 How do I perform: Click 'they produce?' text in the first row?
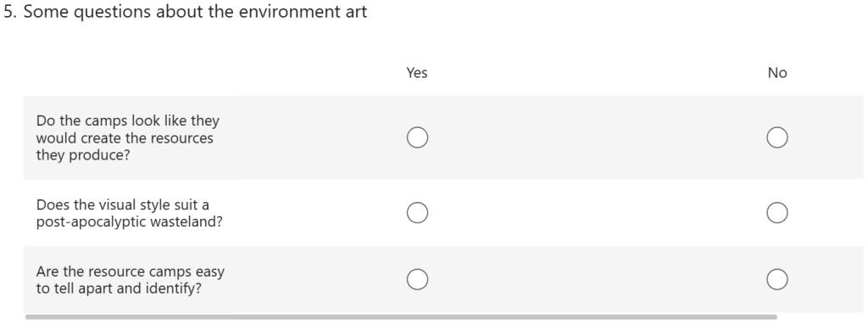pos(83,154)
